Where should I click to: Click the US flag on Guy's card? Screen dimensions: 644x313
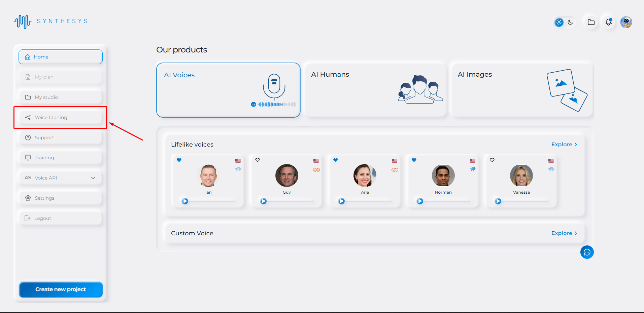(x=316, y=161)
